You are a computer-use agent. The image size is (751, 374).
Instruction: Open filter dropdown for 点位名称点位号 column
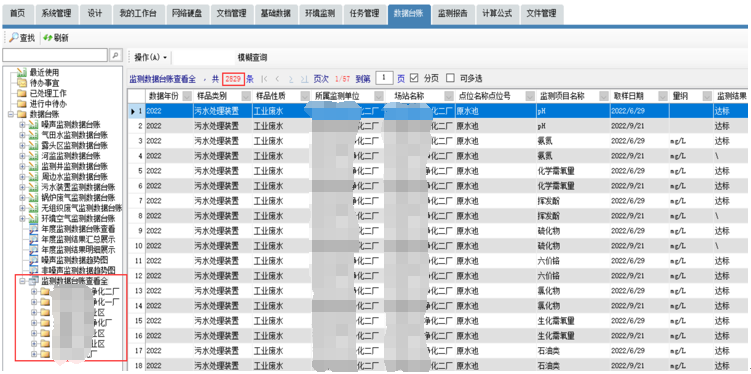tap(530, 96)
